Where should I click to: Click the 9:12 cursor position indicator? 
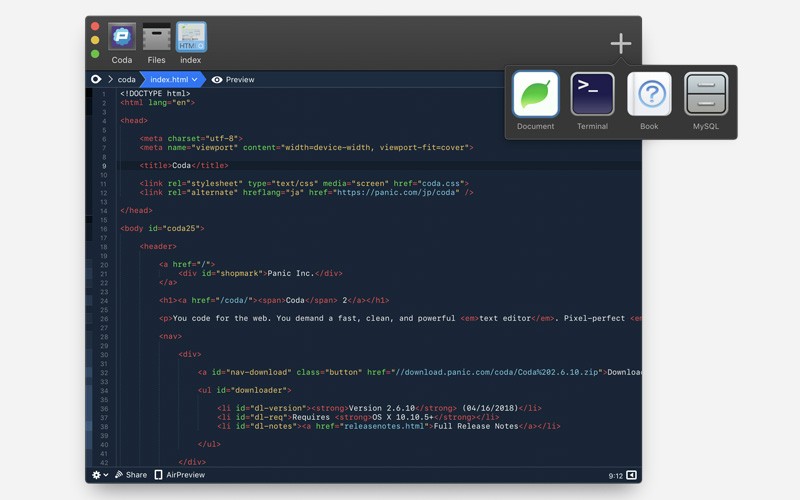pos(615,476)
